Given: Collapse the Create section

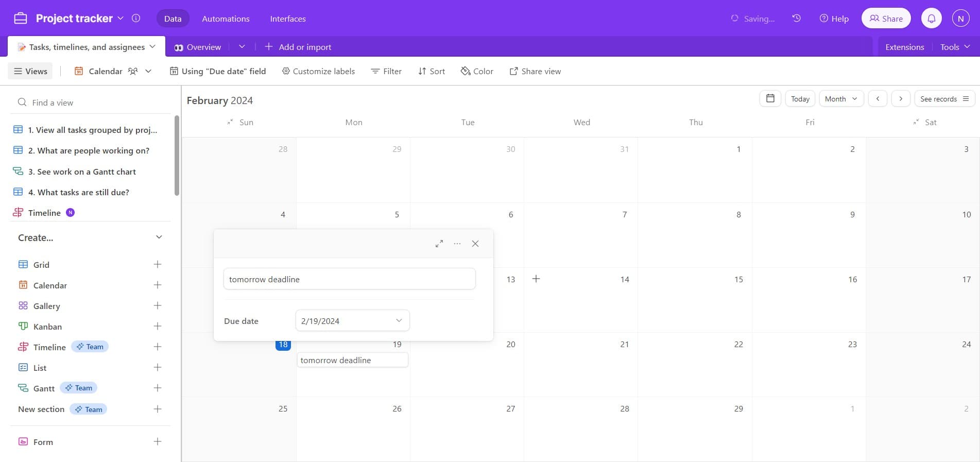Looking at the screenshot, I should tap(159, 237).
